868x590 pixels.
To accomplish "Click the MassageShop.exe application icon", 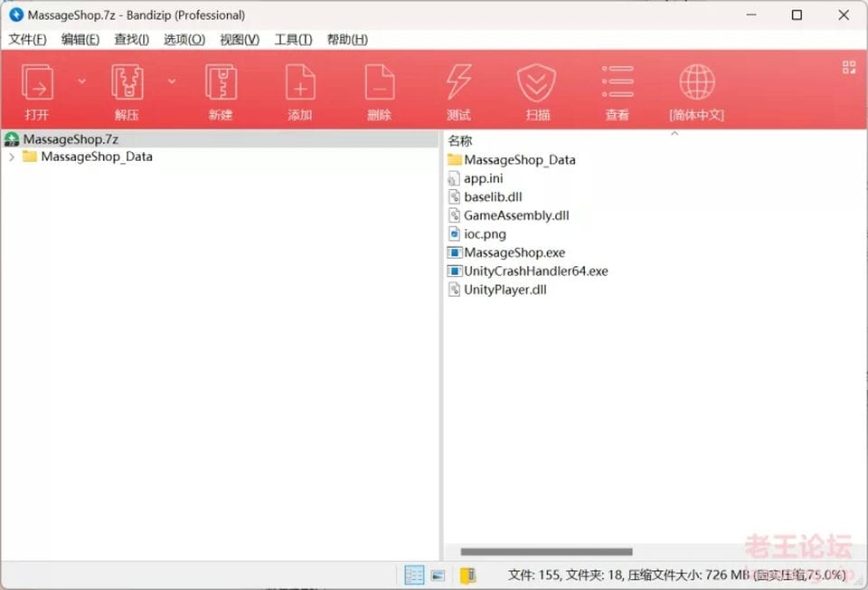I will pos(455,252).
